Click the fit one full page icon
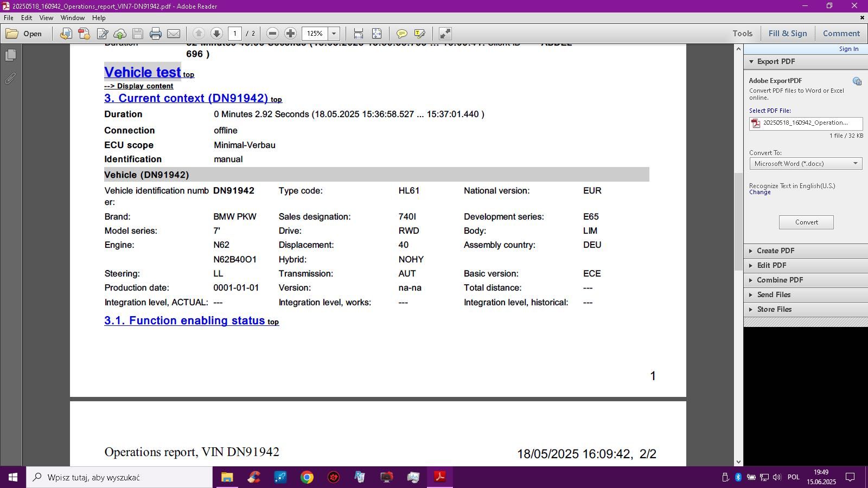The image size is (868, 488). click(376, 34)
